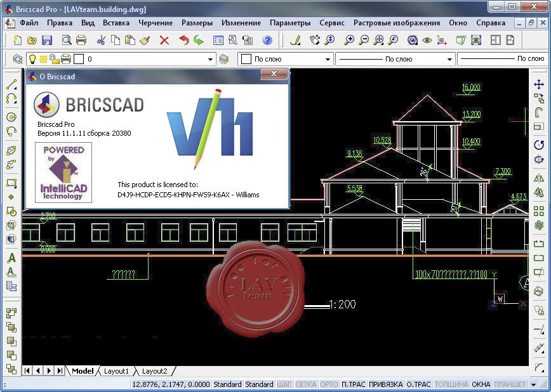The height and width of the screenshot is (392, 551).
Task: Select the Line drawing tool
Action: coord(11,84)
